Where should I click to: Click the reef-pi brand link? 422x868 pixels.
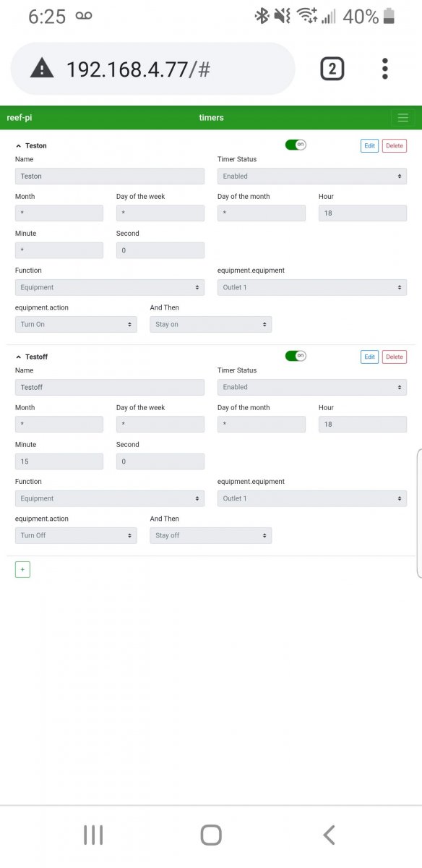[20, 118]
